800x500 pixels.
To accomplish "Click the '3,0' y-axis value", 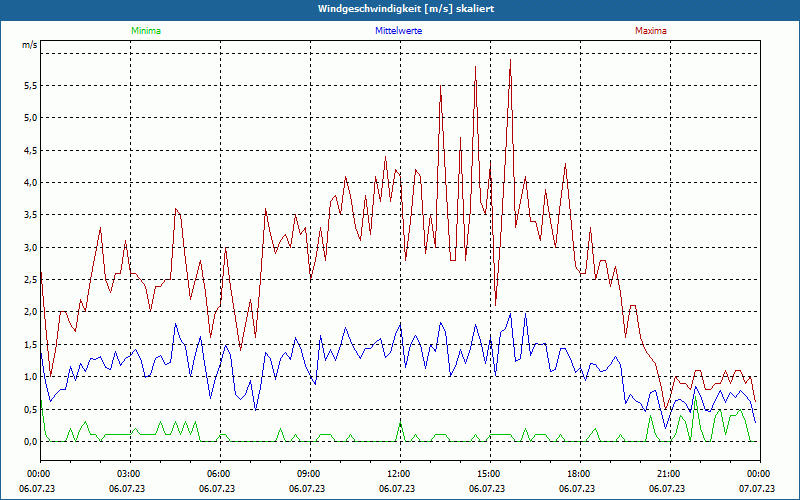I will [31, 247].
